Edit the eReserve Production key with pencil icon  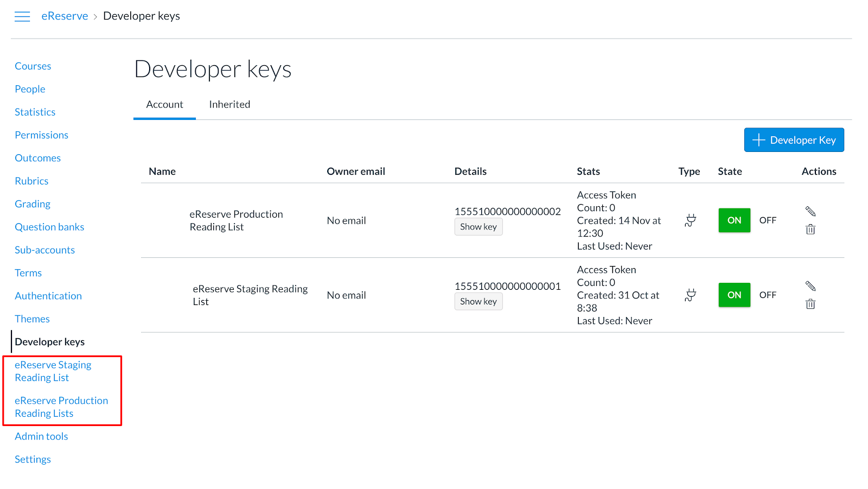pos(810,211)
